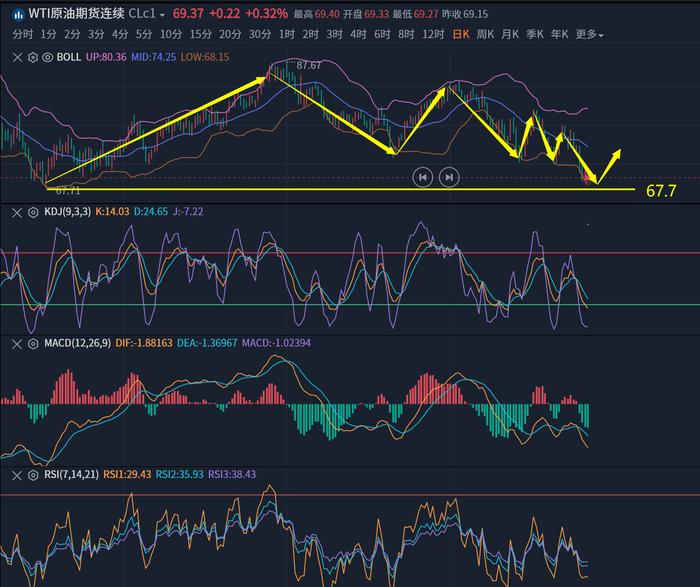Switch to the 6时 chart interval
Viewport: 700px width, 587px height.
tap(382, 34)
